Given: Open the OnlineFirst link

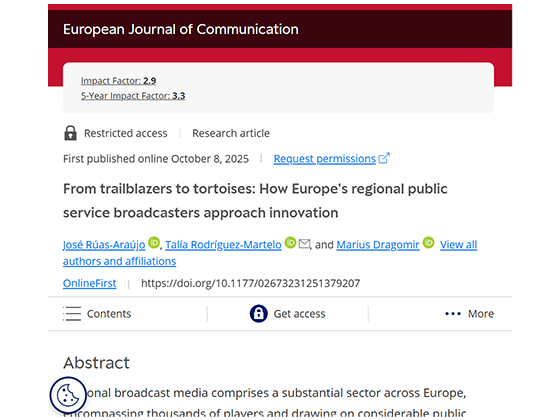Looking at the screenshot, I should (x=90, y=283).
